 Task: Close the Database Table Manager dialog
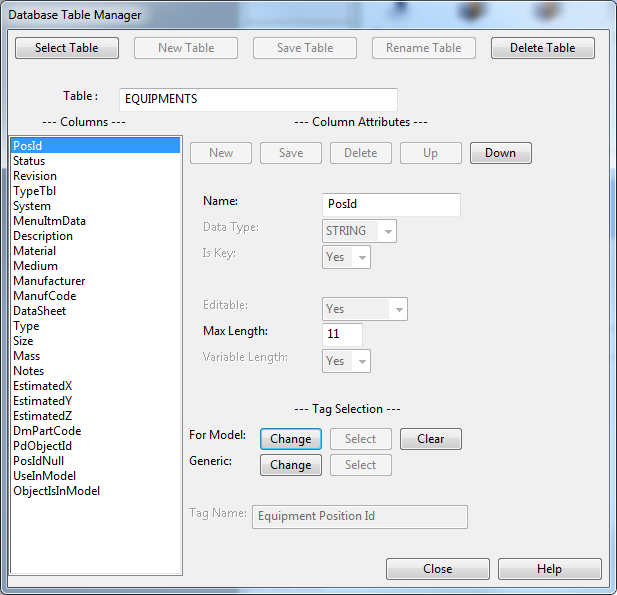(x=437, y=569)
